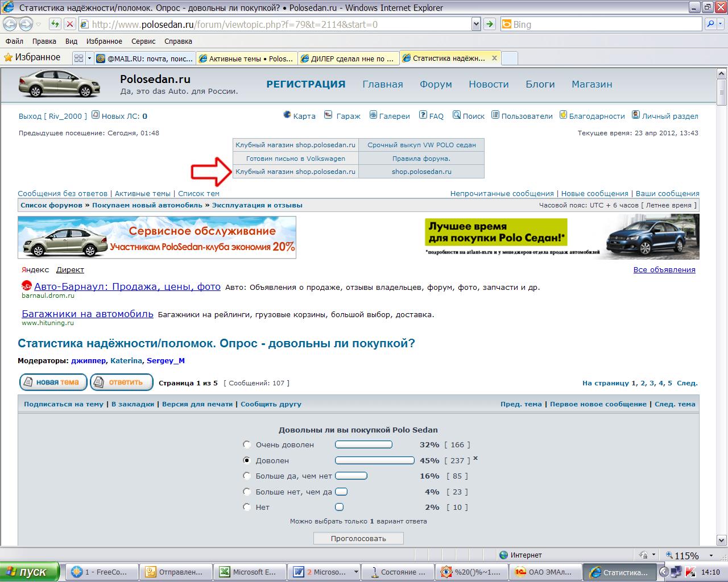Click the address bar Go arrow icon
The image size is (728, 582).
[489, 24]
